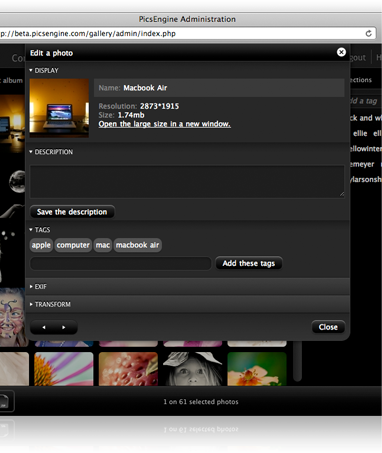The width and height of the screenshot is (382, 453).
Task: Collapse the TAGS section
Action: point(39,230)
